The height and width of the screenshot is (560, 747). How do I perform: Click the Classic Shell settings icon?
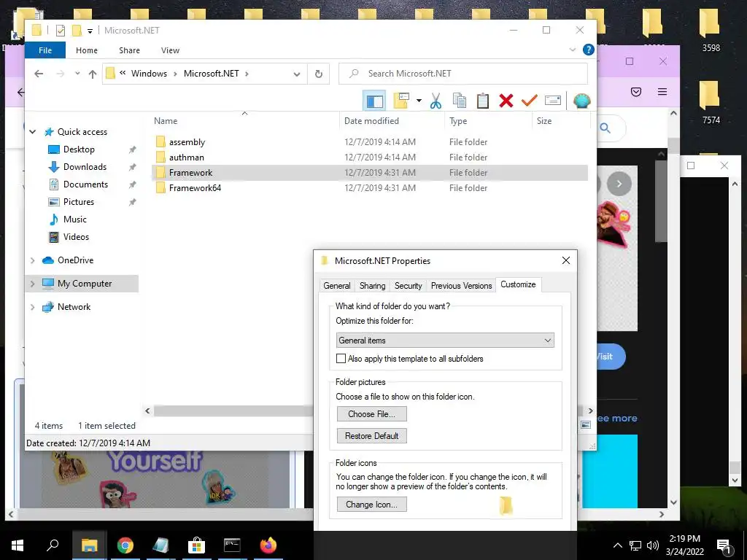tap(581, 101)
